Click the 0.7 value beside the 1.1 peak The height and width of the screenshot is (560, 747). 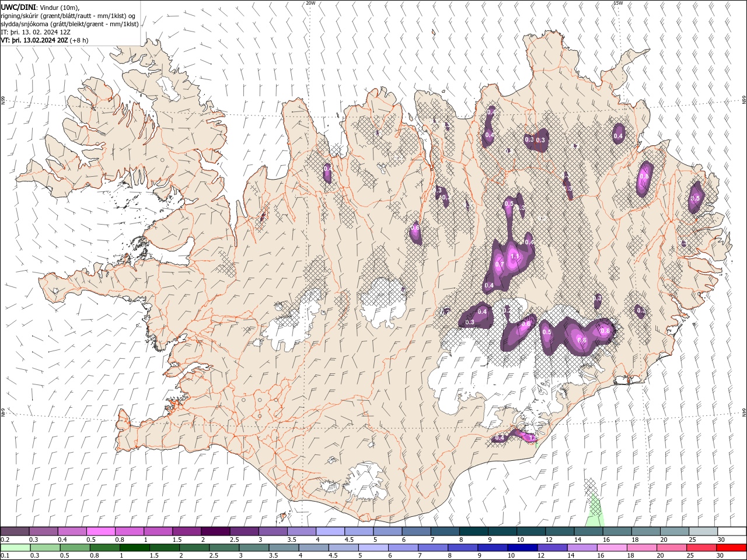click(499, 264)
